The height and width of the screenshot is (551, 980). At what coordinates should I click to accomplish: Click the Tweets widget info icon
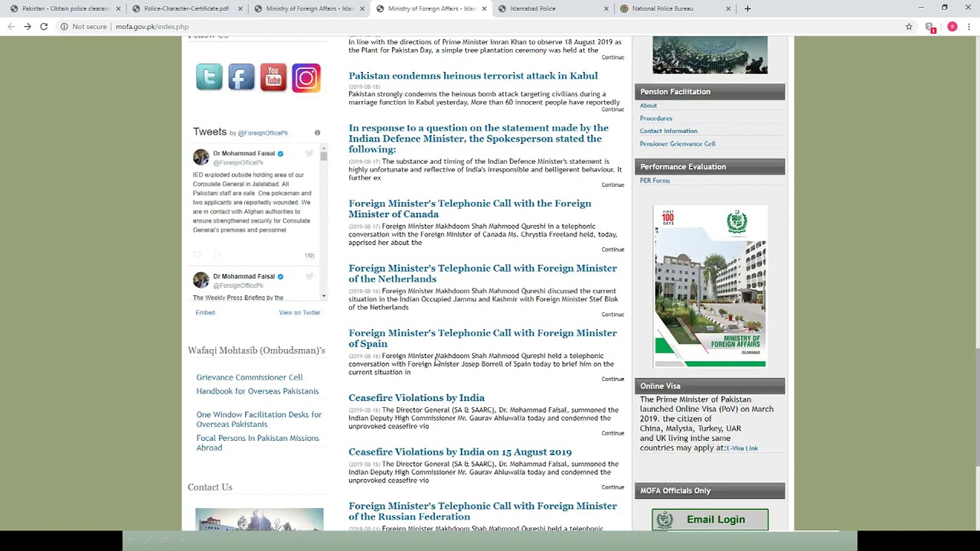click(x=317, y=132)
